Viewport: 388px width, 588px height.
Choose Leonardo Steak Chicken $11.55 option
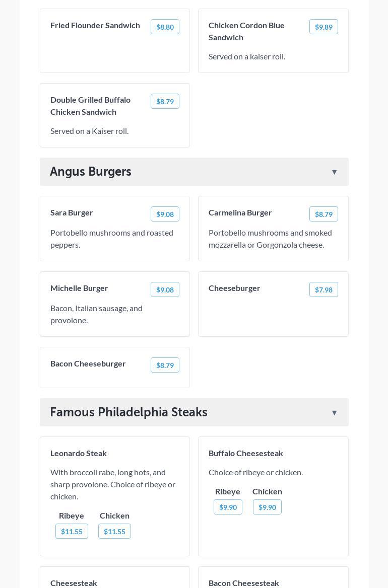tap(114, 532)
